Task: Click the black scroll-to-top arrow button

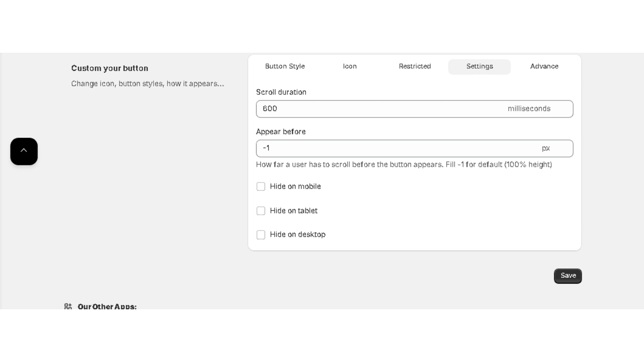Action: 24,151
